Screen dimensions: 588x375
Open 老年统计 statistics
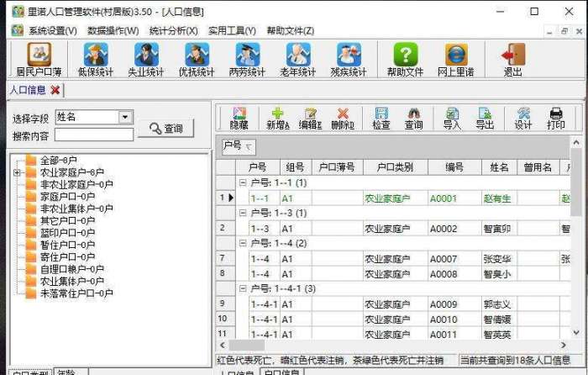coord(297,59)
